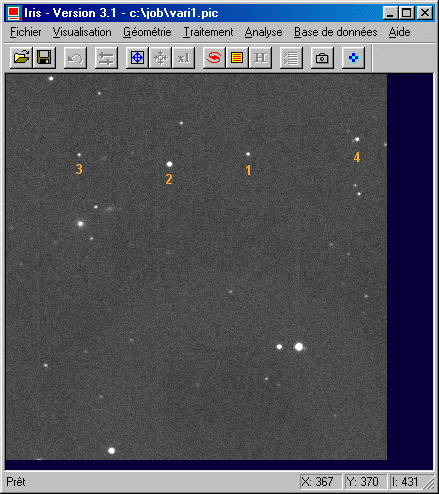
Task: Open a file with the folder icon
Action: tap(21, 58)
